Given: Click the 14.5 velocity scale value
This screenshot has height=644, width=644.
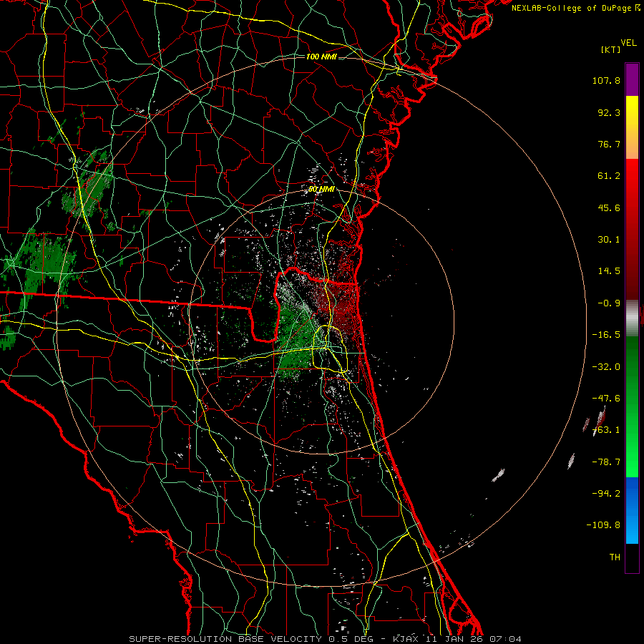Looking at the screenshot, I should click(609, 271).
